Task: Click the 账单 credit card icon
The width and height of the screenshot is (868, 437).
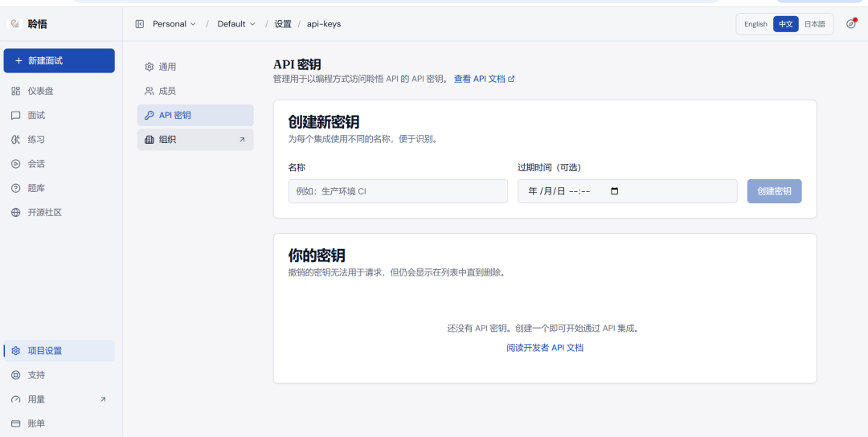Action: click(15, 423)
